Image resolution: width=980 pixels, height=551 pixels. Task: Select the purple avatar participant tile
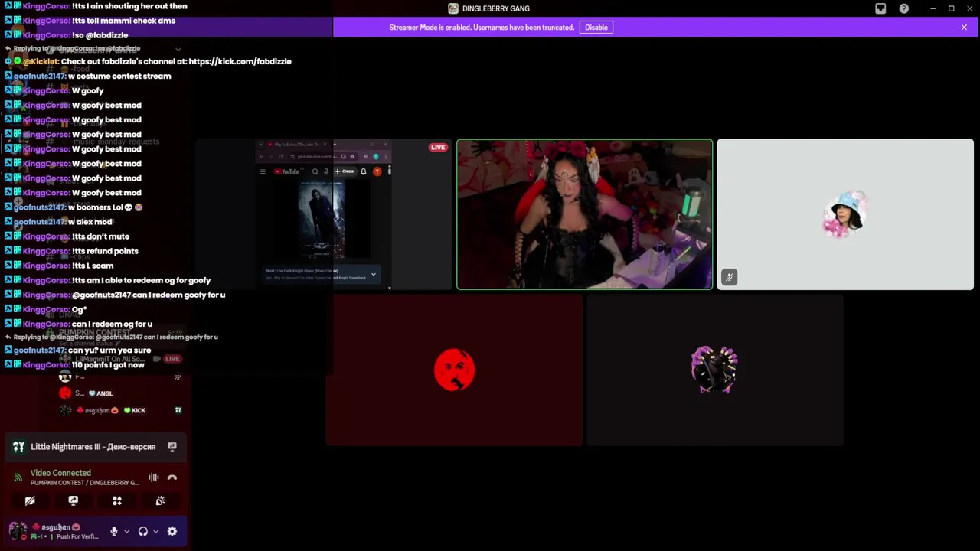715,370
